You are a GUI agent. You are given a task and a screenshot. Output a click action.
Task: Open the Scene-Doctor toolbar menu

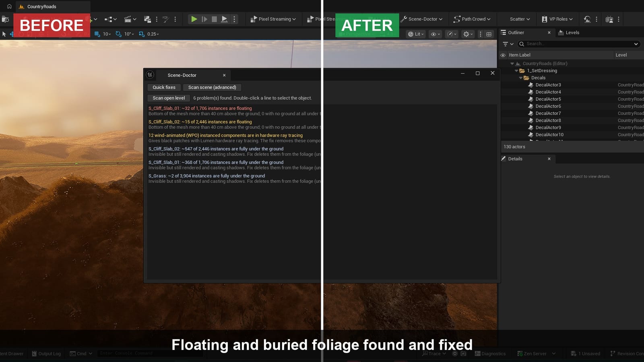(x=422, y=19)
